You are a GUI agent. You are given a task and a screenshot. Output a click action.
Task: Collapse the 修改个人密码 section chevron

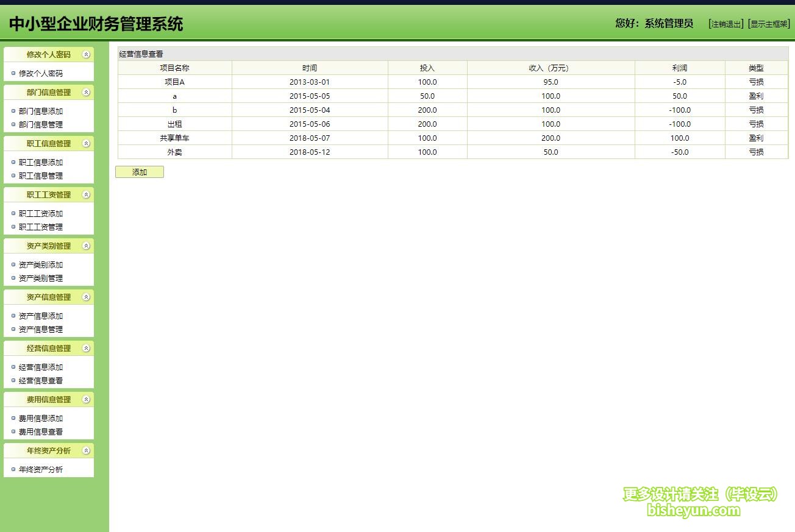coord(86,54)
